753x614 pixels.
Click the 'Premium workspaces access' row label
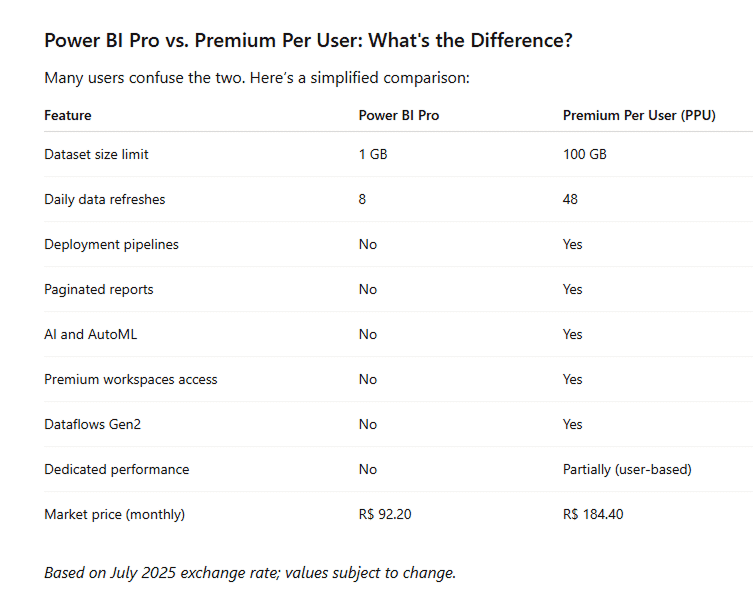click(131, 379)
